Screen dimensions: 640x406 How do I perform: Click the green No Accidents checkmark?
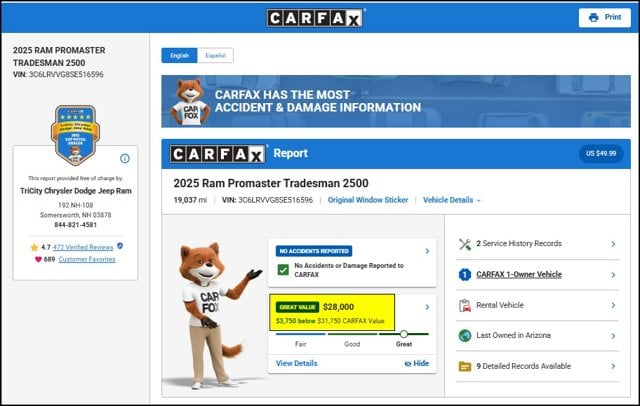283,270
